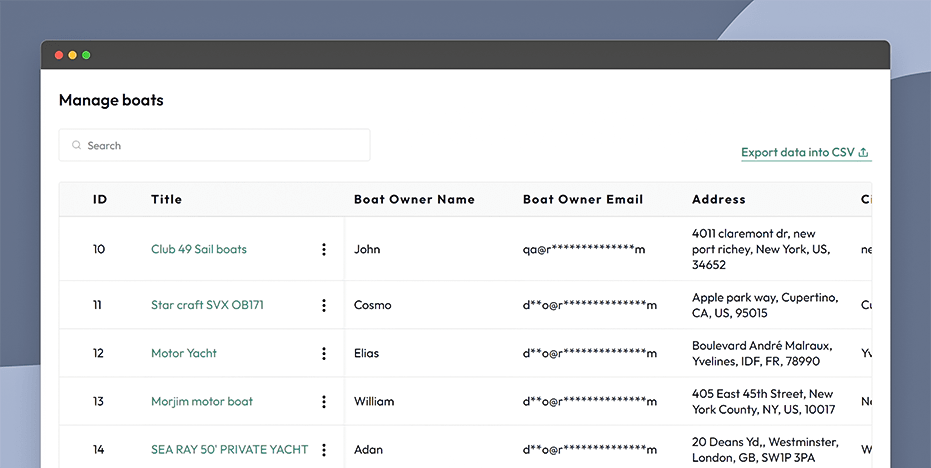Click the Apple park way, Cupertino address
Viewport: 931px width, 468px height.
765,305
